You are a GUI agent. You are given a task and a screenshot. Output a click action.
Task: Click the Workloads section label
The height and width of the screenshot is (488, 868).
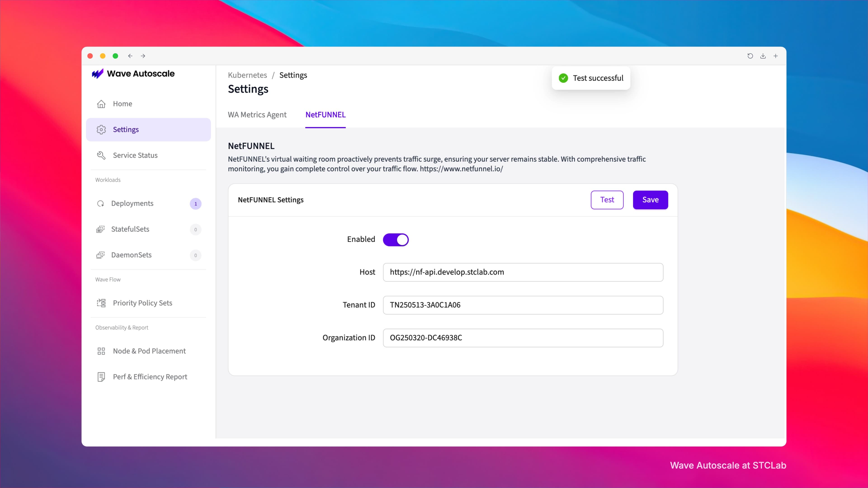(108, 180)
